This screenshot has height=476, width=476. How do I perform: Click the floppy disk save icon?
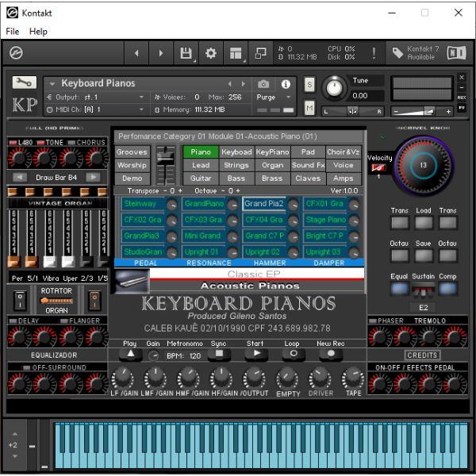click(186, 53)
